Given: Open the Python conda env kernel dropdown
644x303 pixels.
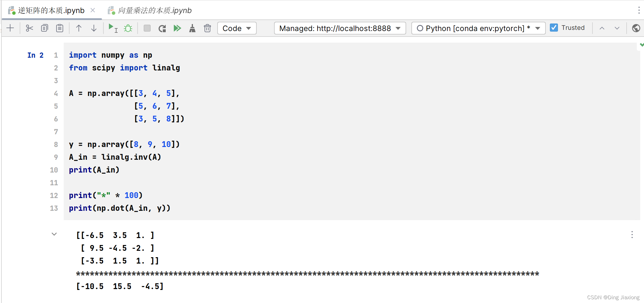Looking at the screenshot, I should pyautogui.click(x=478, y=28).
